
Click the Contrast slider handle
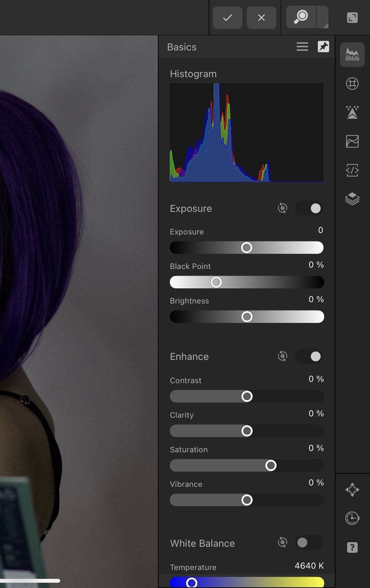point(247,396)
